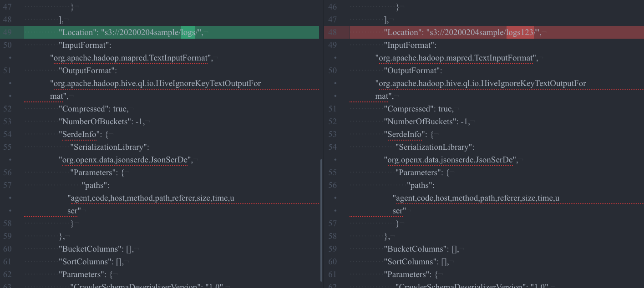Screen dimensions: 644x288
Task: Click "InputFormat" key in the left pane
Action: click(85, 45)
